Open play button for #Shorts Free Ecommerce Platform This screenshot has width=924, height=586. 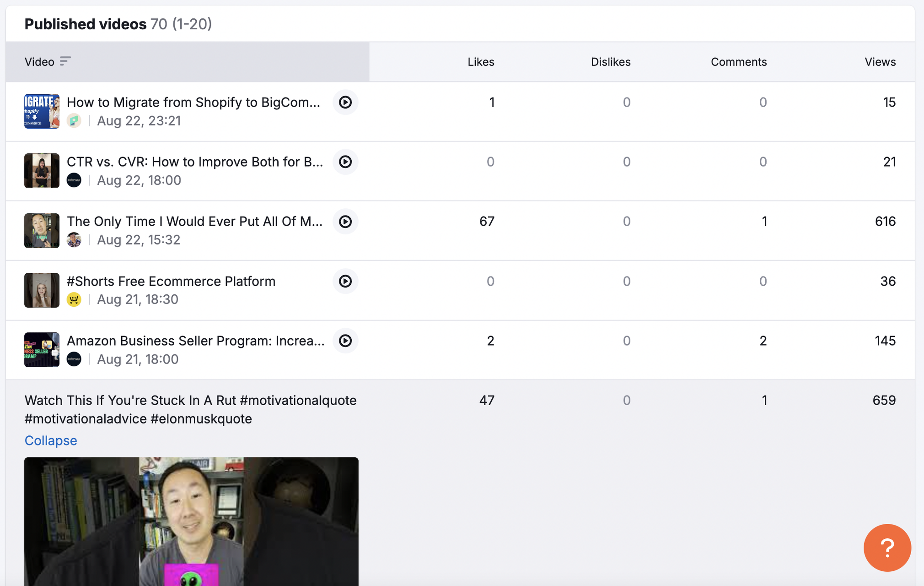click(345, 281)
